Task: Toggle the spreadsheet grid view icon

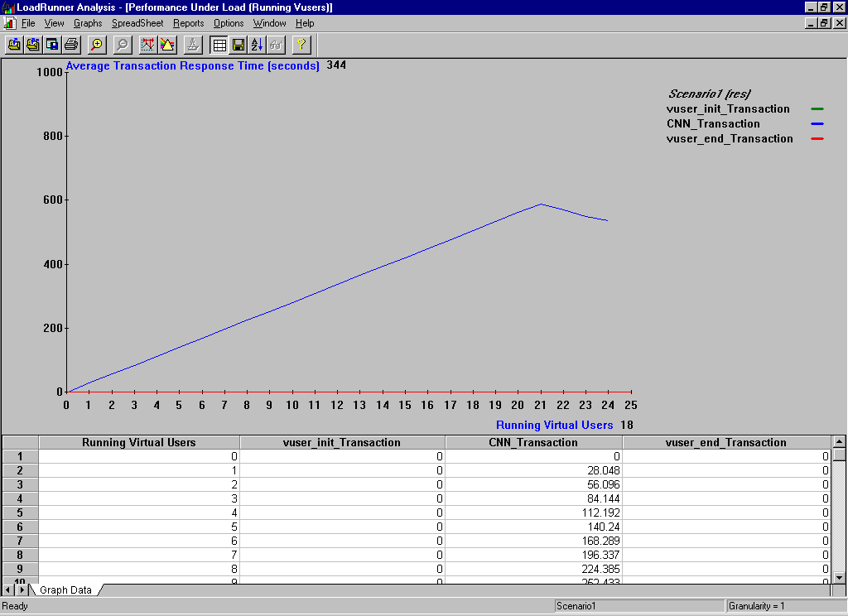Action: [219, 45]
